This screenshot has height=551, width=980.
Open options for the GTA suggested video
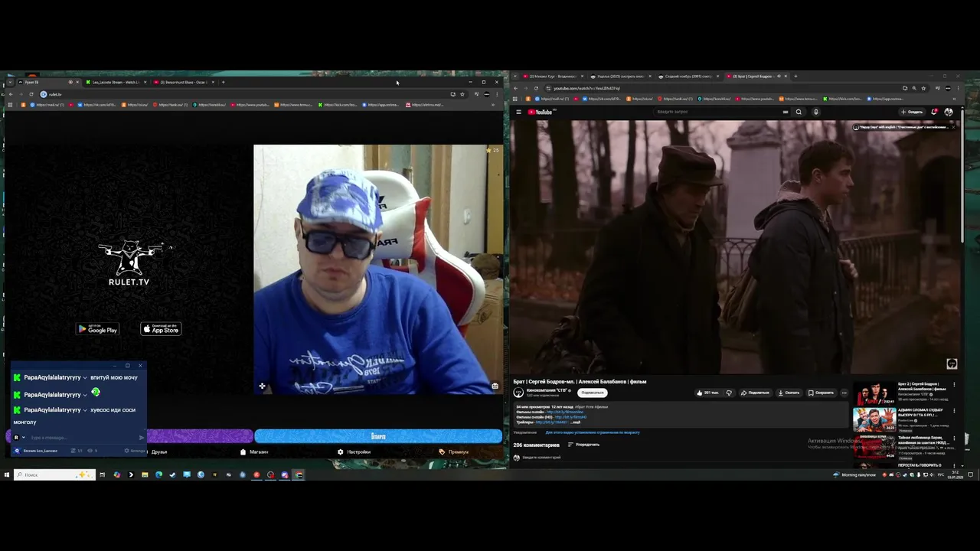tap(954, 411)
